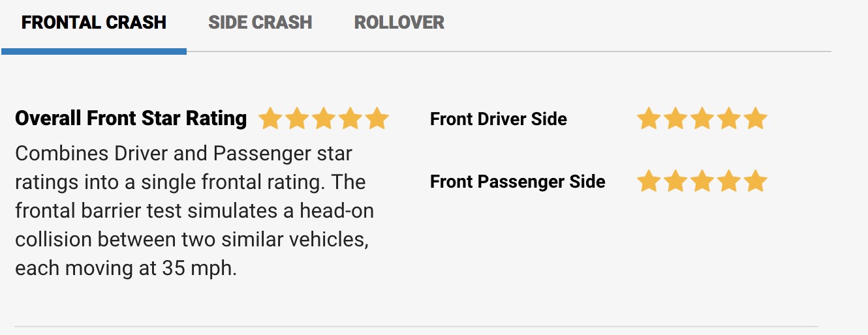Open the Rollover tab
Viewport: 868px width, 335px height.
click(399, 23)
